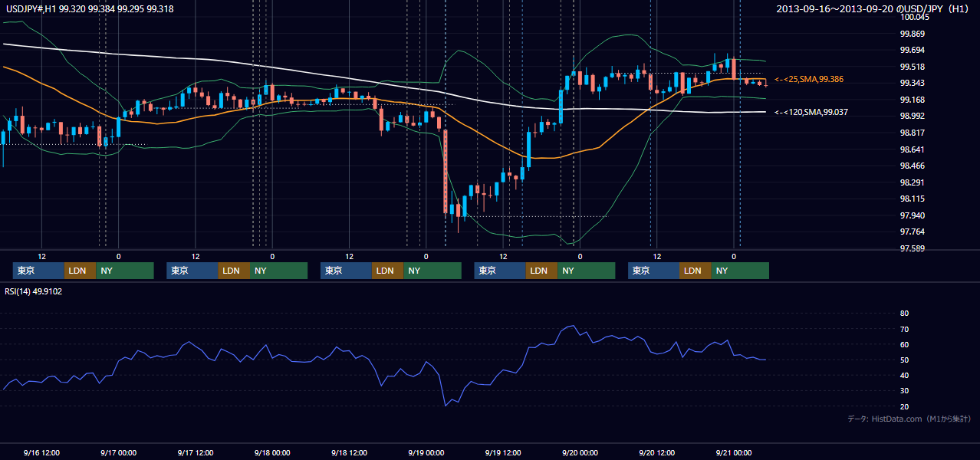This screenshot has height=460, width=980.
Task: Select the RSI 70 level label
Action: (x=905, y=329)
